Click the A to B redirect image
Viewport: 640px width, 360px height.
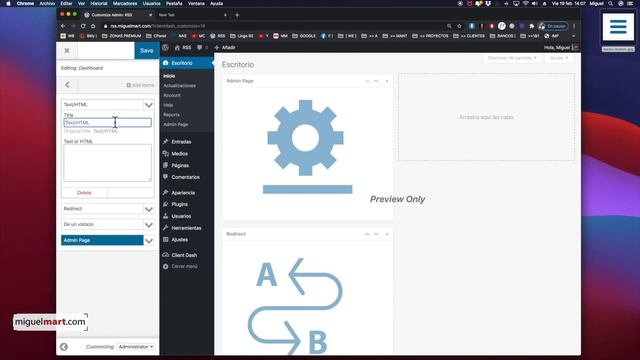point(294,306)
